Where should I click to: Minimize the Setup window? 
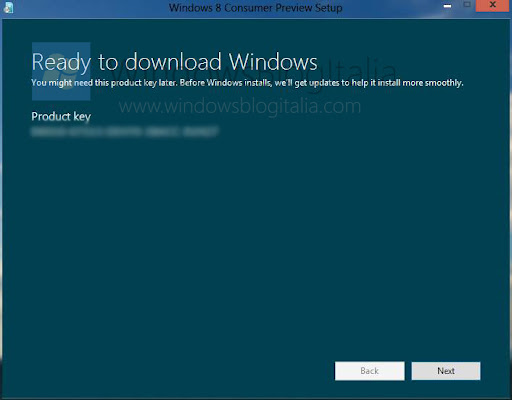tap(448, 5)
